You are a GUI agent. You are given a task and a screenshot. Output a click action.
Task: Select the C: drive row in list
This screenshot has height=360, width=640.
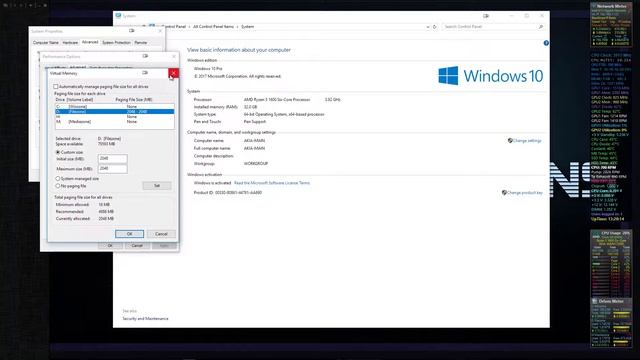115,107
